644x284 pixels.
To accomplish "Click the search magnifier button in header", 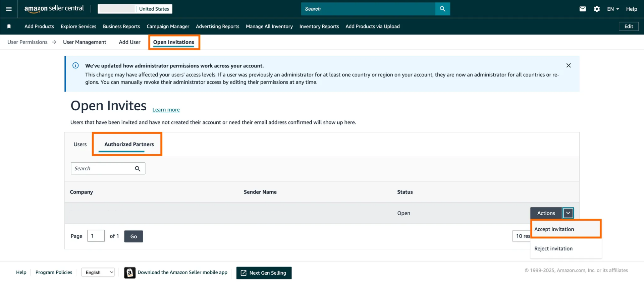I will 442,9.
